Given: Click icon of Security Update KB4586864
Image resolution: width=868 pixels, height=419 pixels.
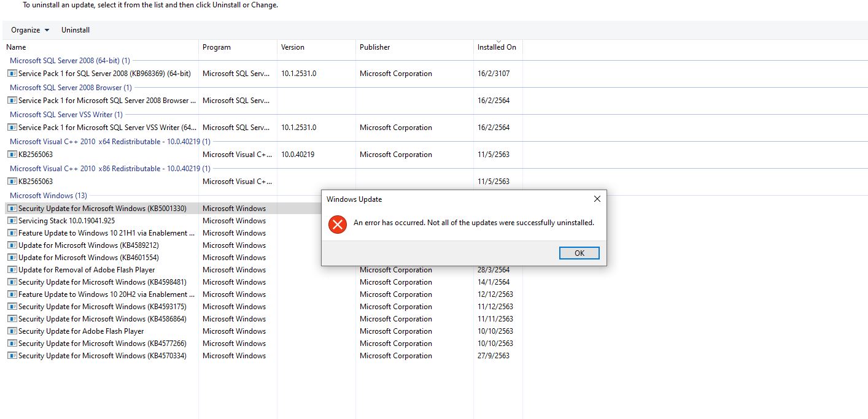Looking at the screenshot, I should 12,319.
